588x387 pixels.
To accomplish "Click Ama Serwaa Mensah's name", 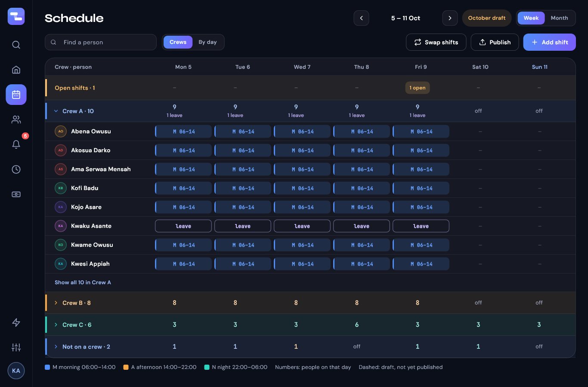I will [x=101, y=169].
